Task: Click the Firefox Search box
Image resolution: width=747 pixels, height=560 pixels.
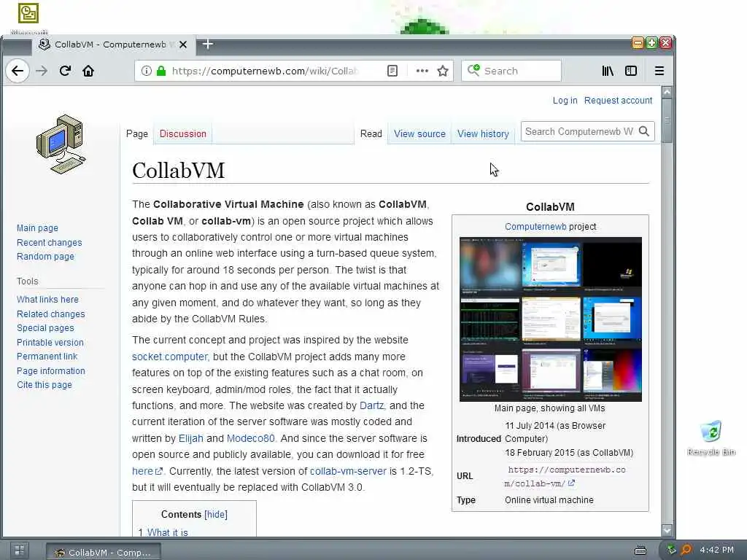Action: coord(511,71)
